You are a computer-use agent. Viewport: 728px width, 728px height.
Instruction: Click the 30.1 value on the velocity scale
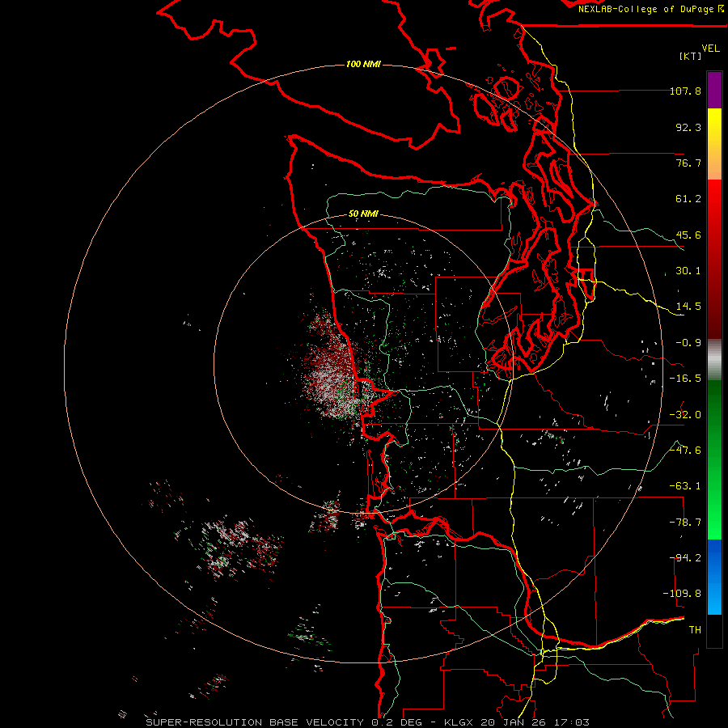[x=688, y=271]
